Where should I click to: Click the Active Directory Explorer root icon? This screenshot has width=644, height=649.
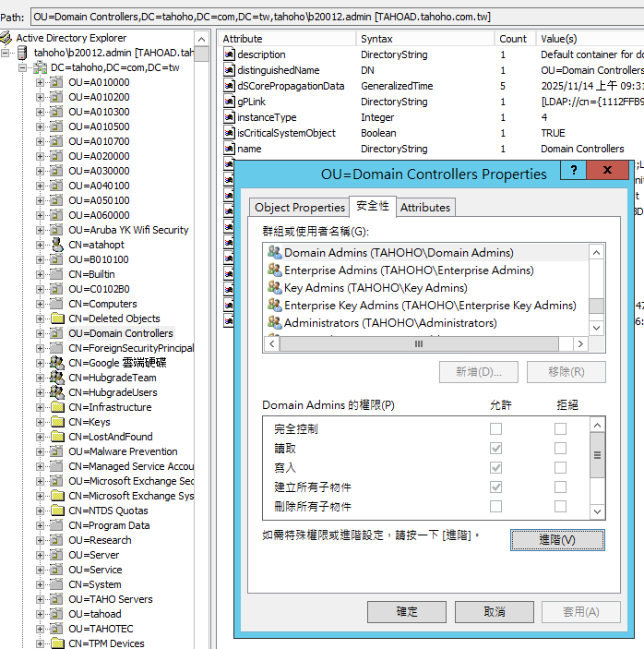click(6, 38)
